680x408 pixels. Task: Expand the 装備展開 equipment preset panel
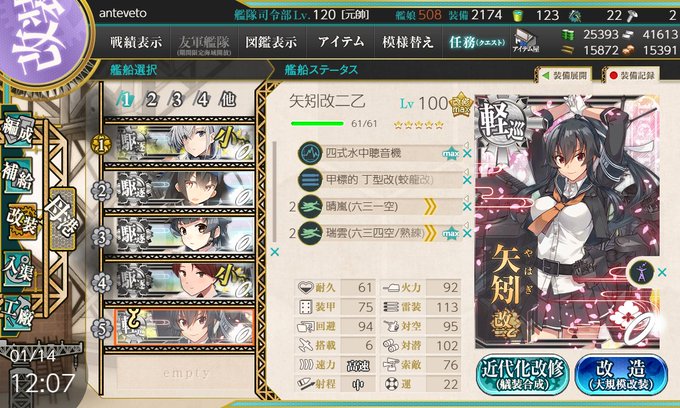click(x=564, y=75)
